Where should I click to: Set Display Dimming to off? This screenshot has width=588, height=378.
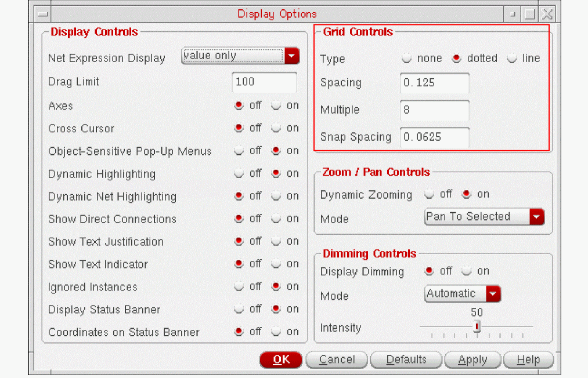pyautogui.click(x=429, y=271)
